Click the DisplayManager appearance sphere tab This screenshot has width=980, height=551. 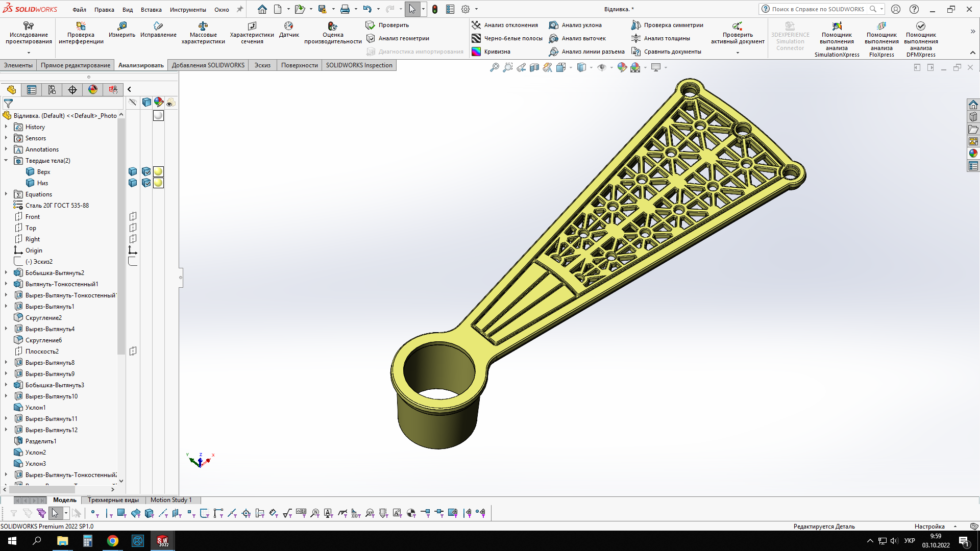tap(93, 90)
